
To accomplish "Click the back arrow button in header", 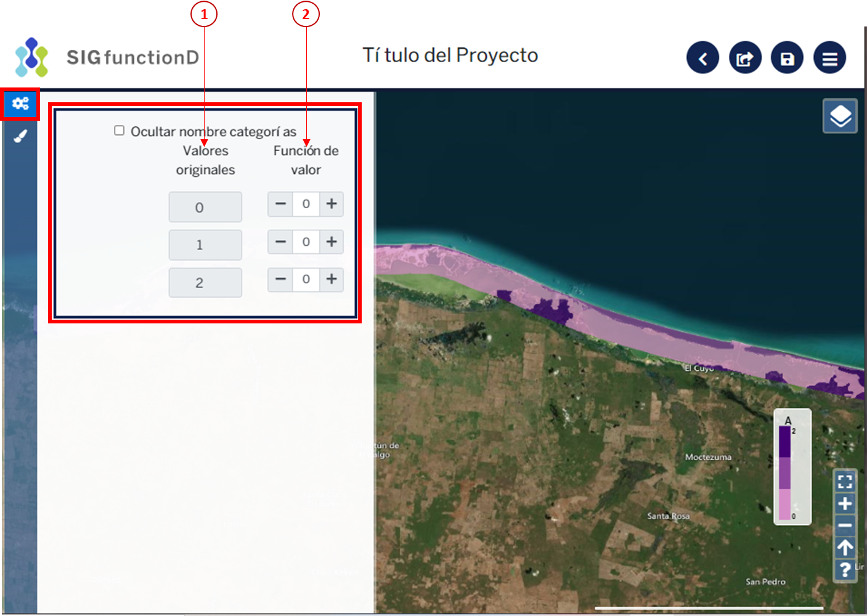I will point(702,58).
